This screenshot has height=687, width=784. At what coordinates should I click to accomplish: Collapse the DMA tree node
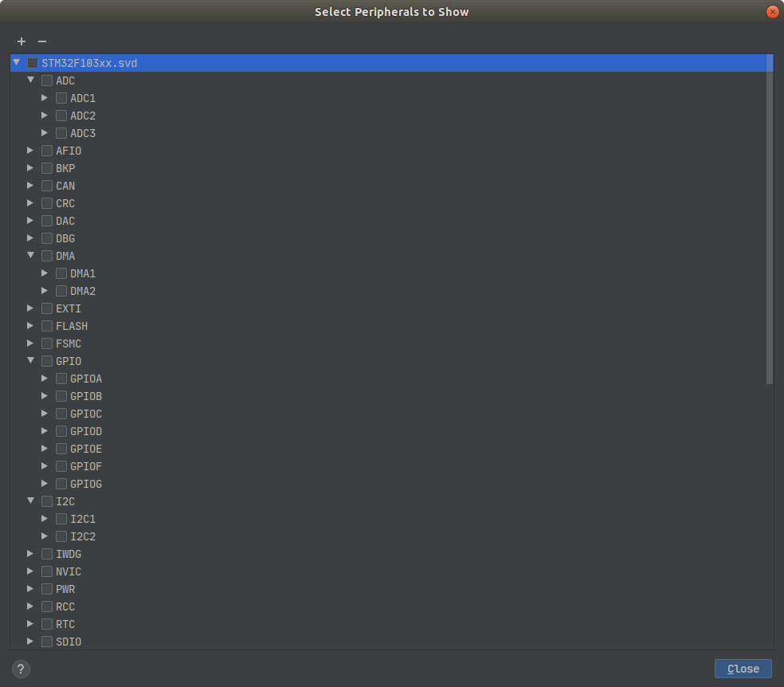click(30, 256)
